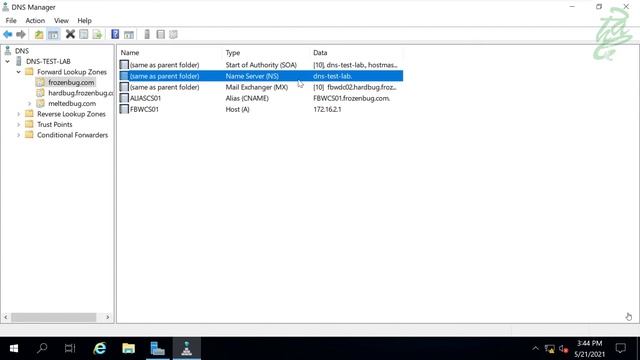Expand the Conditional Forwarders node
This screenshot has width=640, height=360.
pyautogui.click(x=18, y=135)
